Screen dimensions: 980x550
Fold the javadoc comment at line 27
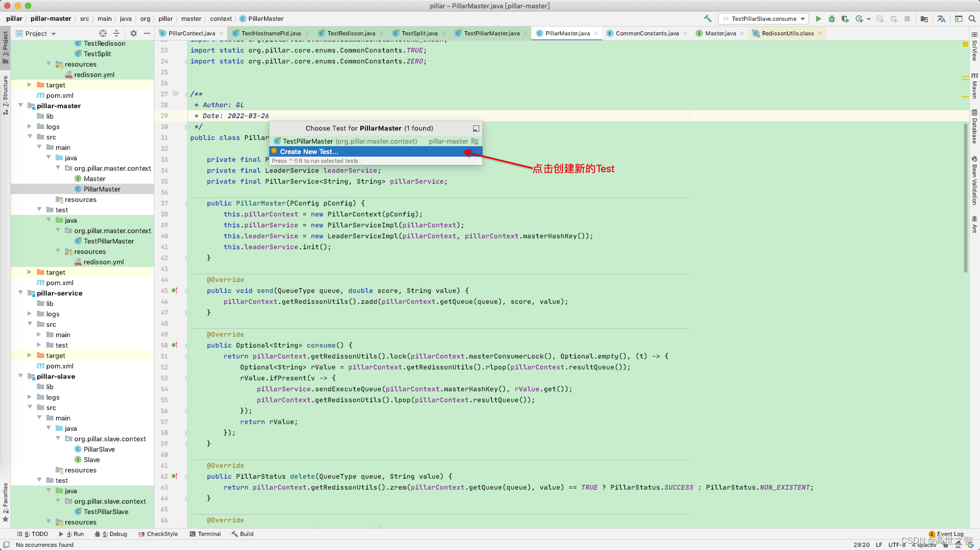187,94
